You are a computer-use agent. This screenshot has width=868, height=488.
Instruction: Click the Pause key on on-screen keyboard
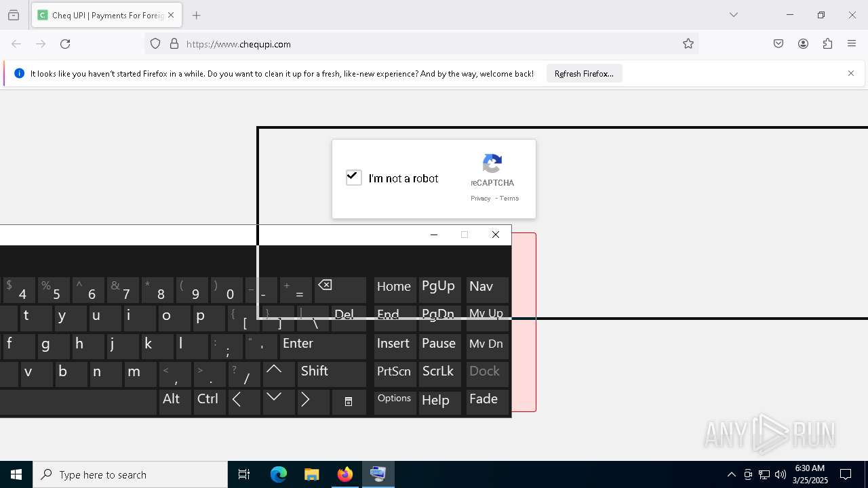point(439,346)
